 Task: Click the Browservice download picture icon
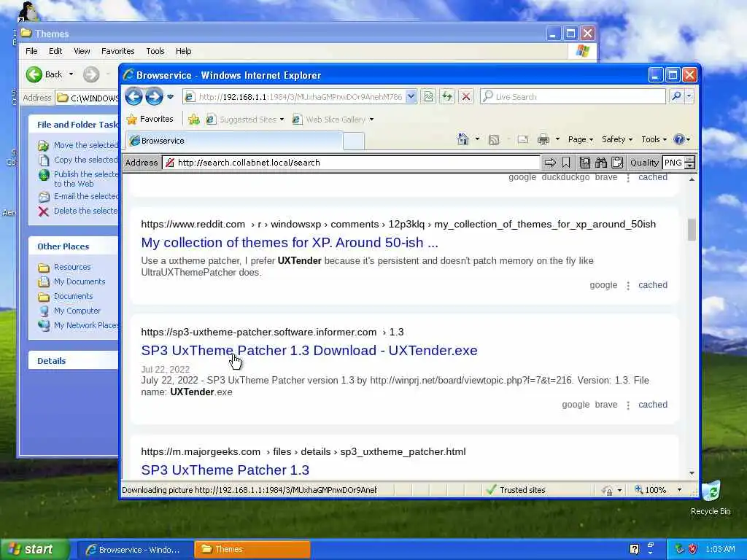584,163
